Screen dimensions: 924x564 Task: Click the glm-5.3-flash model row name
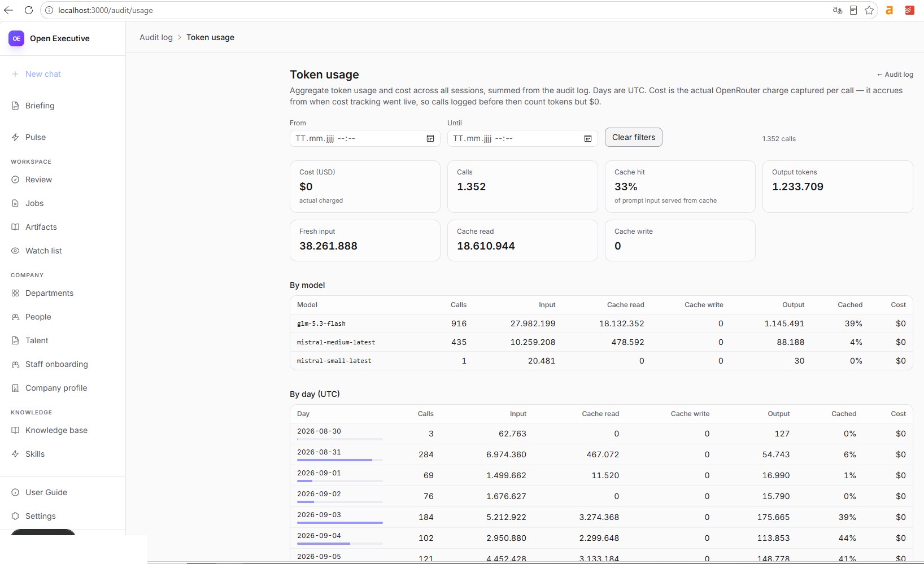click(x=321, y=323)
